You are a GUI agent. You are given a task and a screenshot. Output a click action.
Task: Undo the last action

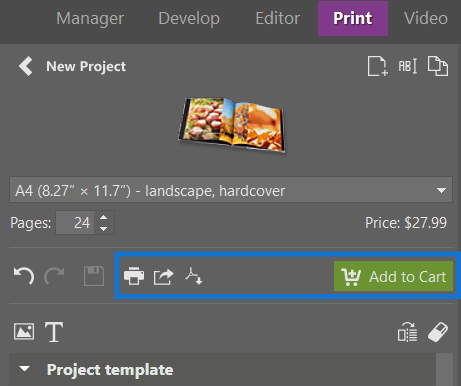tap(24, 276)
